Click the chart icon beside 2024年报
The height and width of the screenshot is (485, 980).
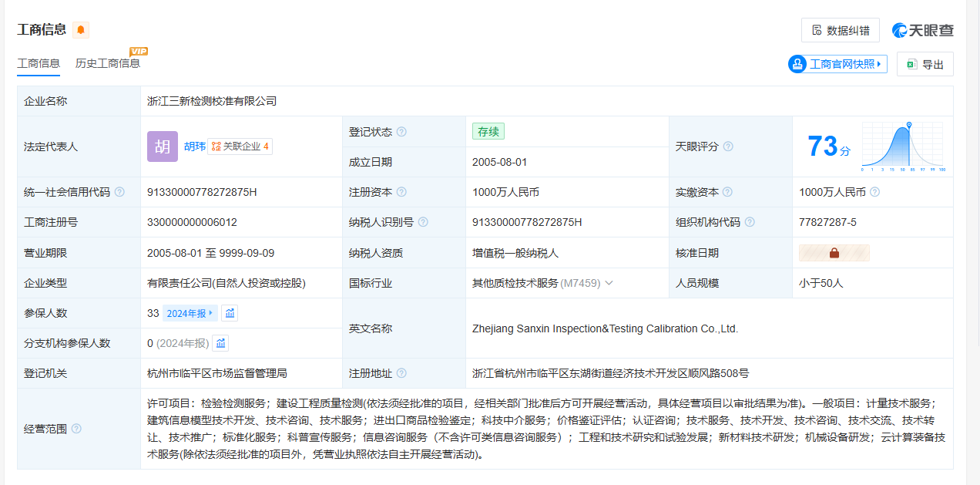[230, 313]
